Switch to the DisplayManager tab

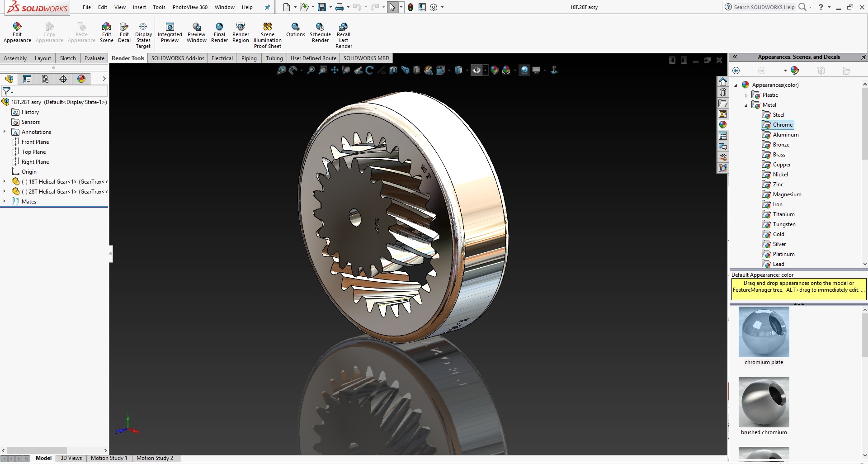pos(81,79)
